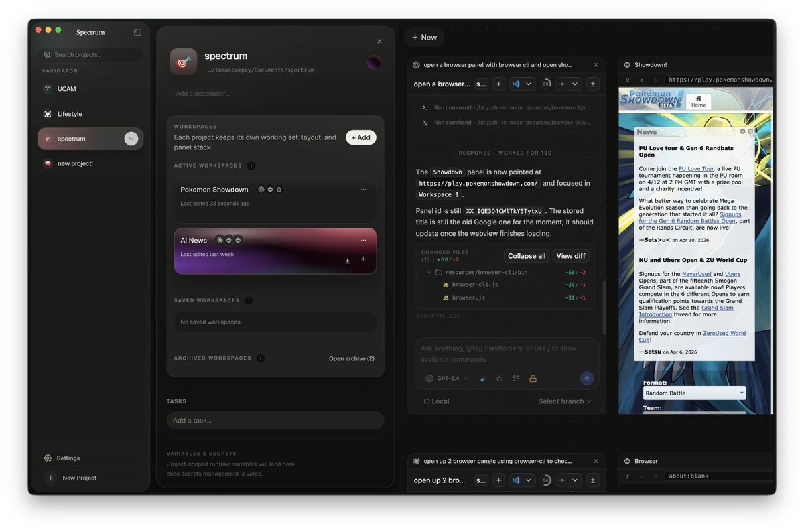Create a New Project from the sidebar

[x=90, y=478]
